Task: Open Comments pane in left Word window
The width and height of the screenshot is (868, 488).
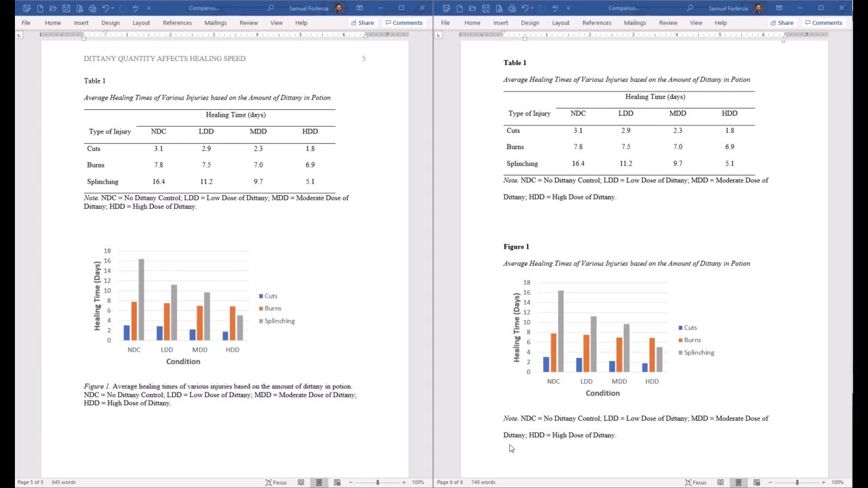Action: coord(404,22)
